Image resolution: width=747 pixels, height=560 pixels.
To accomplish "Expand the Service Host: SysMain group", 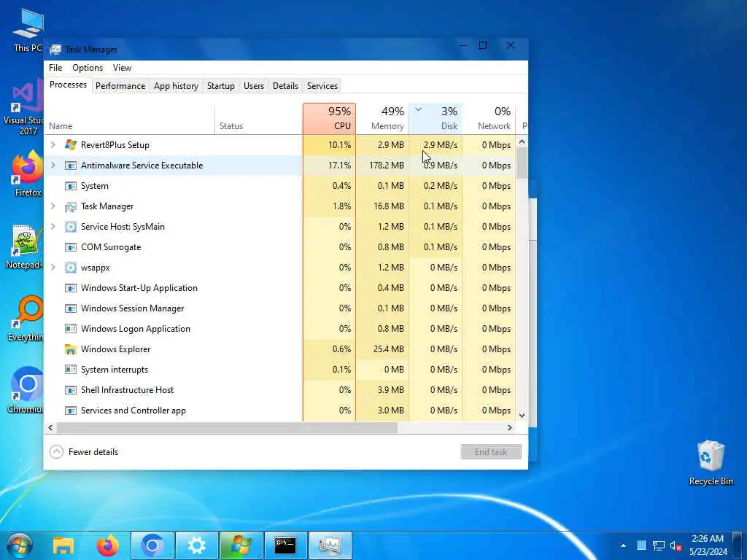I will [53, 227].
